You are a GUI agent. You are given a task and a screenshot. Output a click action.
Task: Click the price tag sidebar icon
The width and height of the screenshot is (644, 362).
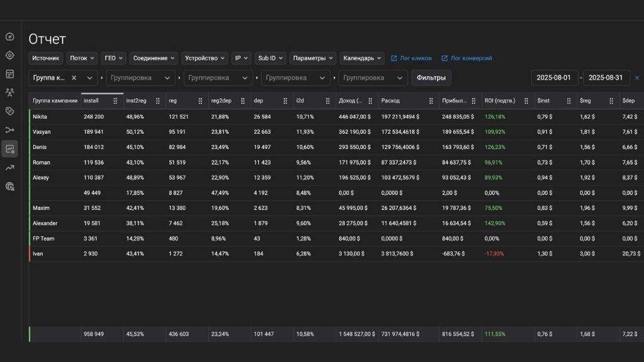(x=9, y=111)
